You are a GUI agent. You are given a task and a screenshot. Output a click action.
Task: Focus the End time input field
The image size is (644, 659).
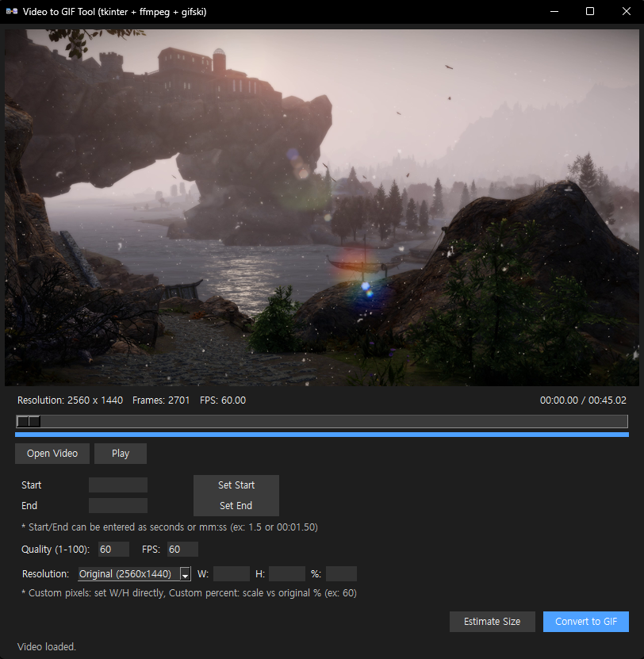click(118, 506)
